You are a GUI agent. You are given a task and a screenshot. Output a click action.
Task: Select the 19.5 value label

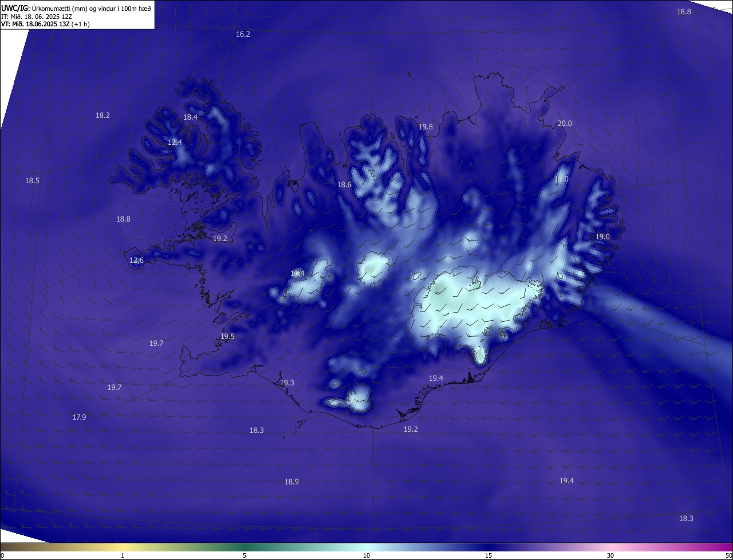[x=227, y=337]
